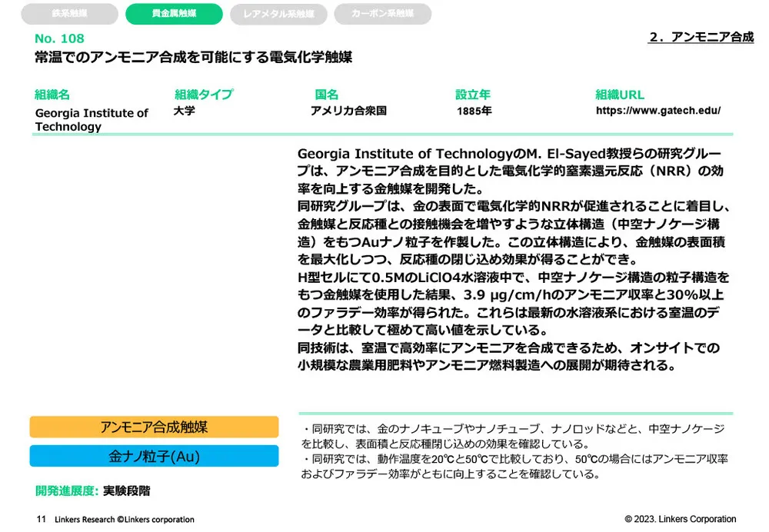This screenshot has height=532, width=769.
Task: Click the line containing 0.5MのLiClO4水溶液
Action: [x=514, y=277]
